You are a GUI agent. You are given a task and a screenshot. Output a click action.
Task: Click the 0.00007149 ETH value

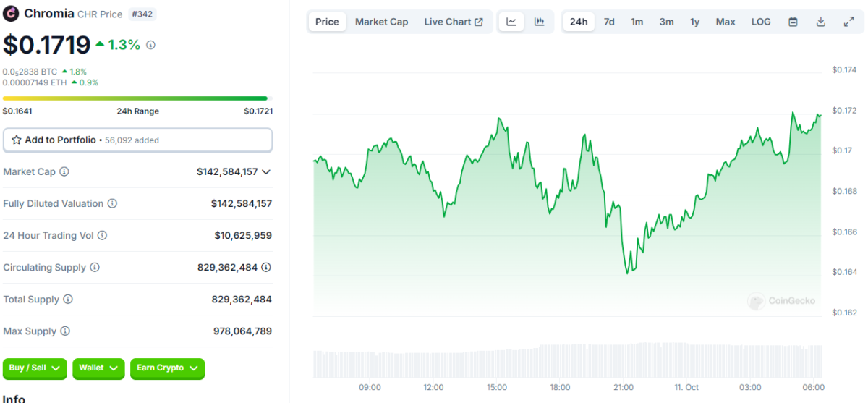click(x=35, y=82)
